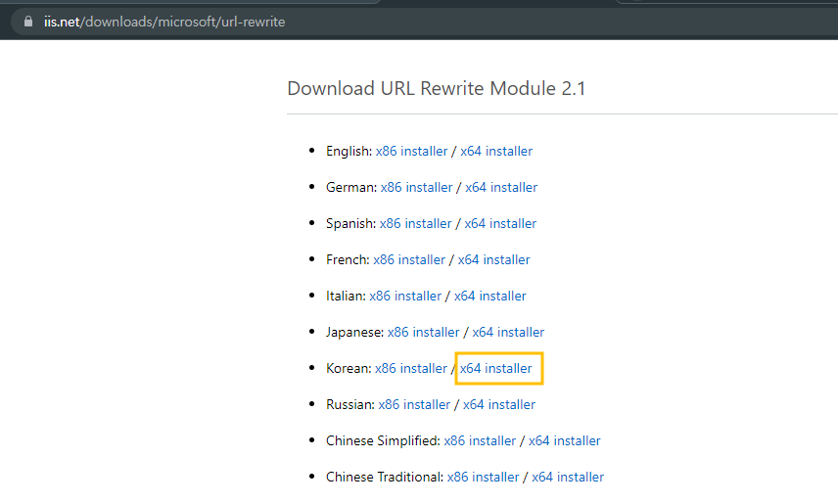
Task: Download Chinese Simplified x64 installer
Action: tap(565, 441)
